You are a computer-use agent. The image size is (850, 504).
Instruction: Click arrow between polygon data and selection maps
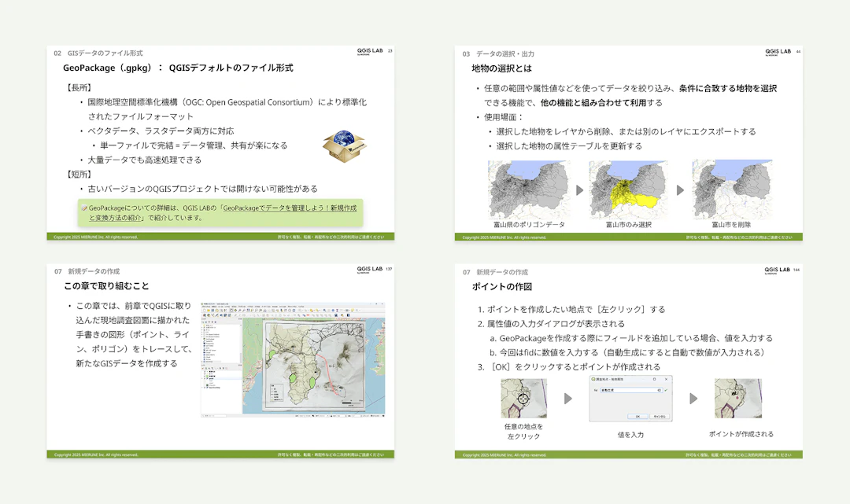pyautogui.click(x=579, y=190)
